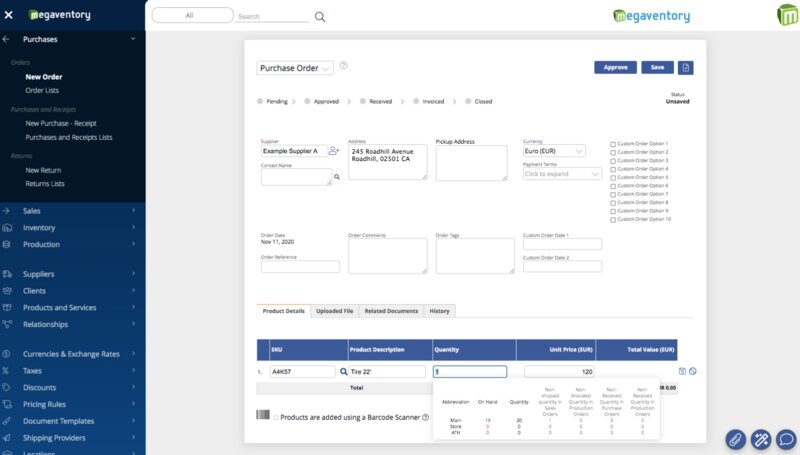Image resolution: width=800 pixels, height=455 pixels.
Task: Click the Order Reference input field
Action: pos(300,266)
